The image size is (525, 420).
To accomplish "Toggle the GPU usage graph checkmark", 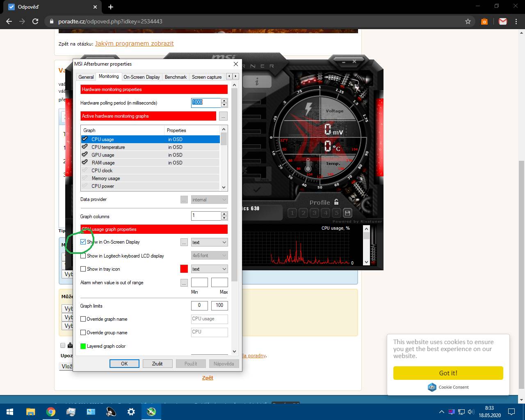I will coord(85,155).
